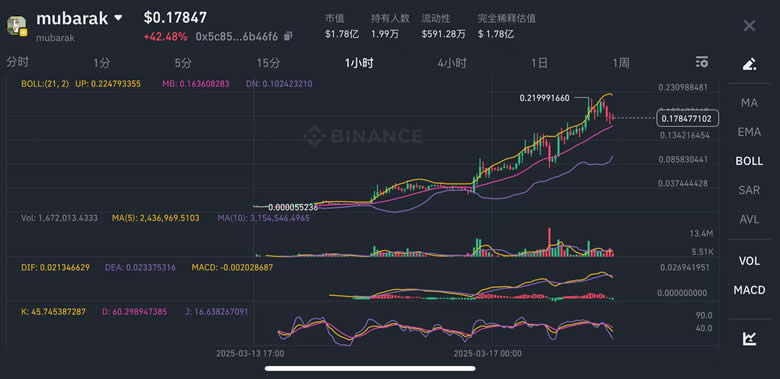Toggle the VOL sub-chart indicator

click(749, 261)
